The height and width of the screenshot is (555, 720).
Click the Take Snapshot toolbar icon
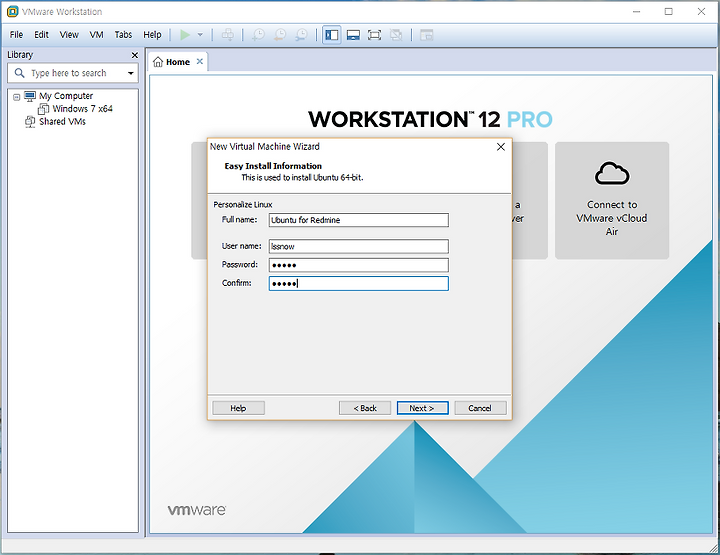(x=259, y=35)
